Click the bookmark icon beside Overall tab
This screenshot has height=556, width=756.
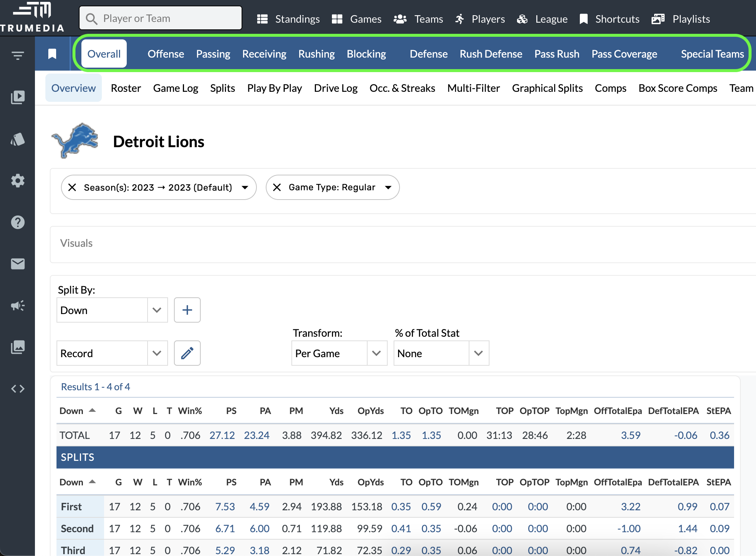[x=52, y=54]
